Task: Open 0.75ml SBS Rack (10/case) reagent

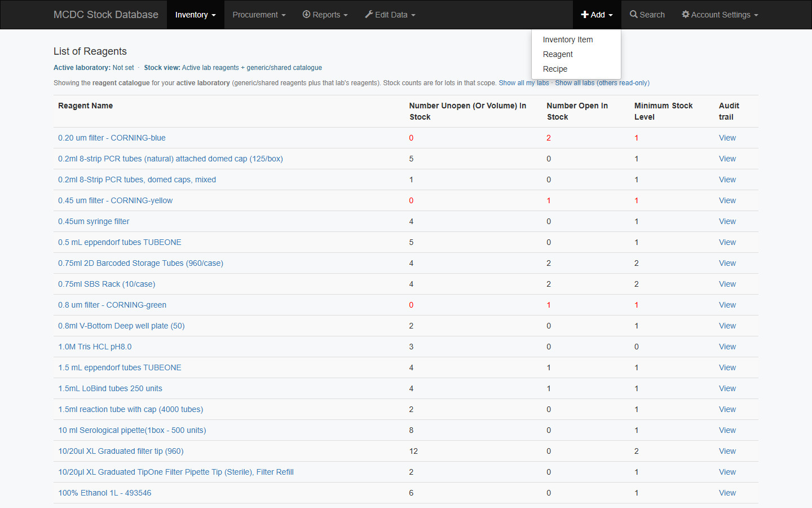Action: click(107, 284)
